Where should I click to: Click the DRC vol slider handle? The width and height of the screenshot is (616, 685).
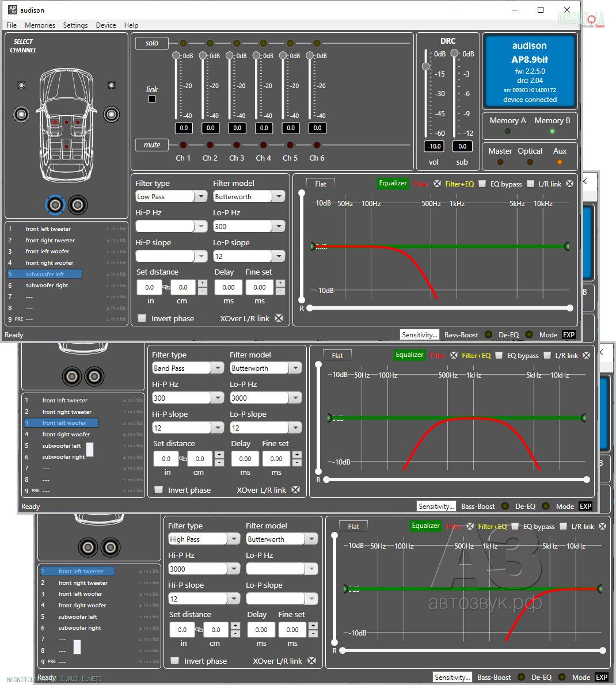click(x=426, y=66)
